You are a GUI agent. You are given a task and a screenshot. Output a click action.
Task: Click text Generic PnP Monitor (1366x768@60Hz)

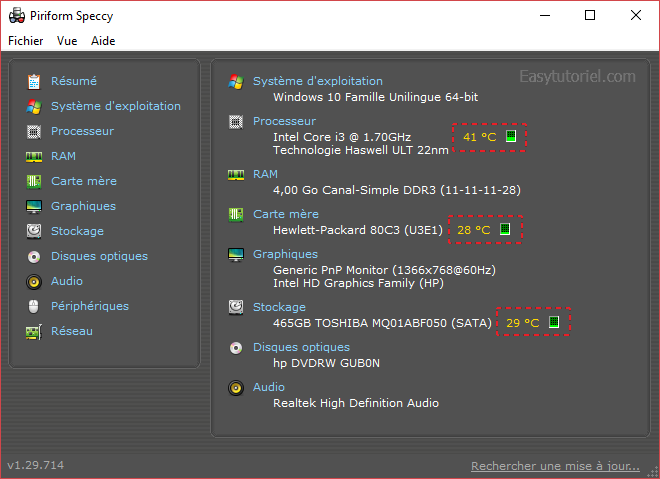[384, 270]
